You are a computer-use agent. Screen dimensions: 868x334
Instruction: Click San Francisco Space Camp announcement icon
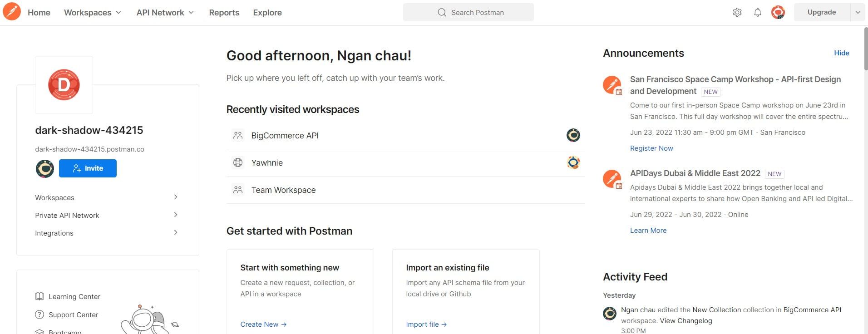[x=612, y=85]
